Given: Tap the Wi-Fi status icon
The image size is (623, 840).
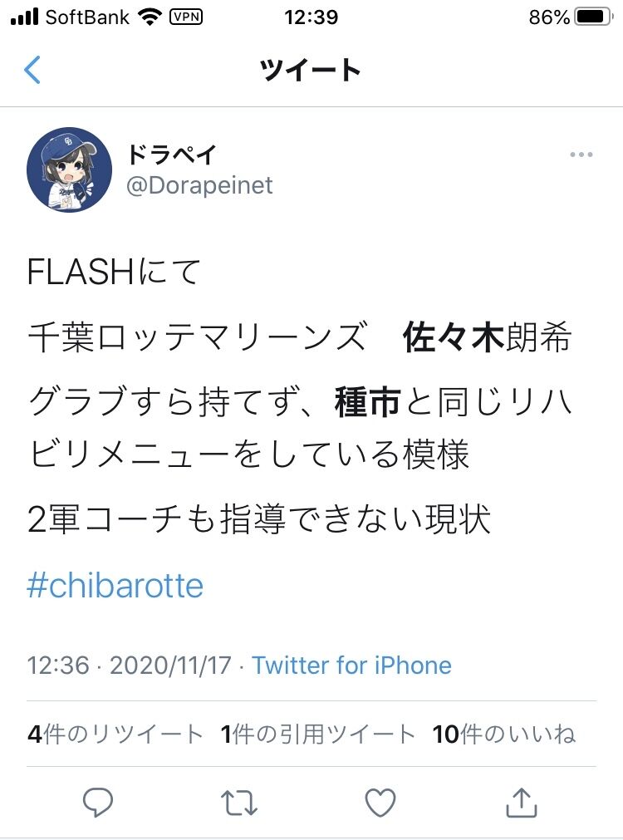Looking at the screenshot, I should pos(150,17).
